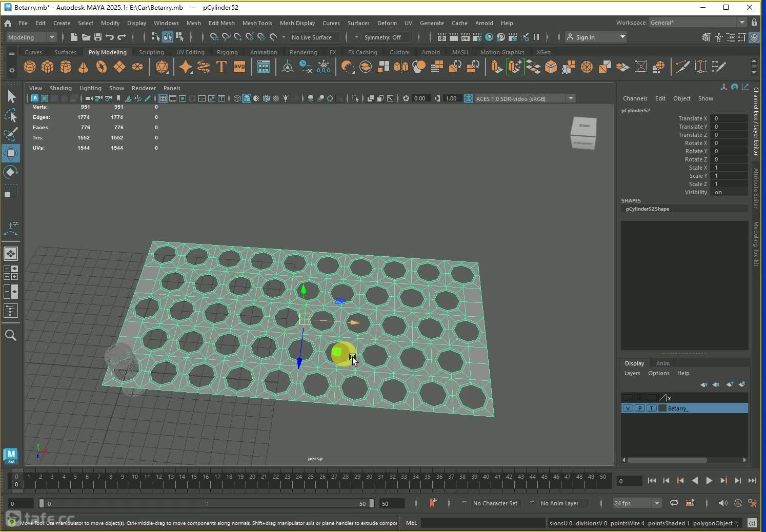Click the Sign In button

click(585, 37)
